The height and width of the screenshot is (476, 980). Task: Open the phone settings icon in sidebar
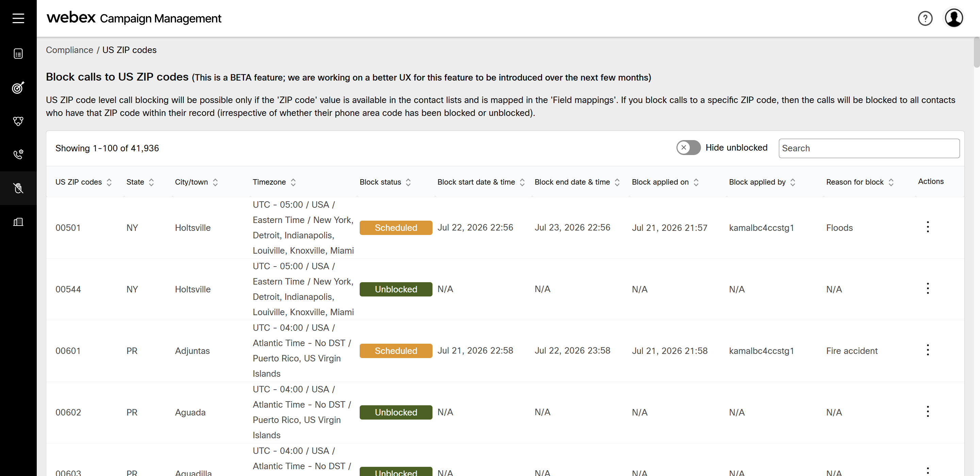pos(18,154)
